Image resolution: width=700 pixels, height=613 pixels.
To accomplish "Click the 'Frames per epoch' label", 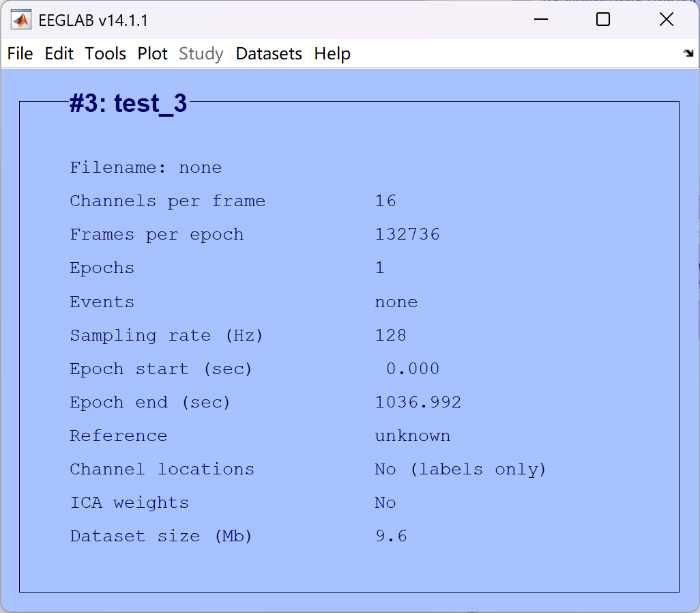I will [x=157, y=235].
